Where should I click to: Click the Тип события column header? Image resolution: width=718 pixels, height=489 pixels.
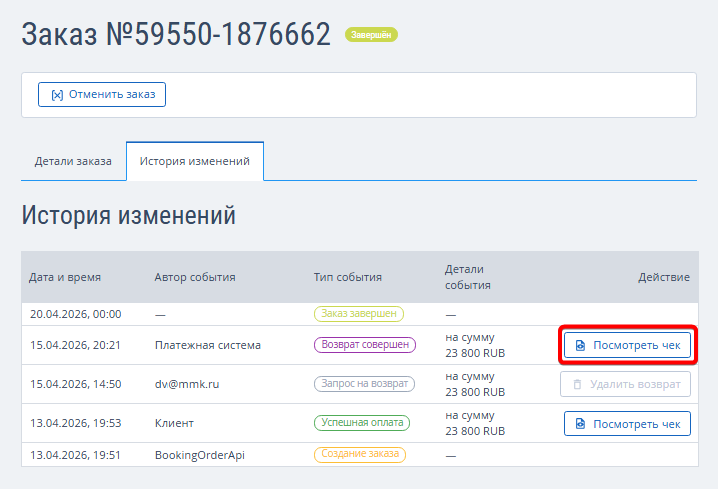348,277
